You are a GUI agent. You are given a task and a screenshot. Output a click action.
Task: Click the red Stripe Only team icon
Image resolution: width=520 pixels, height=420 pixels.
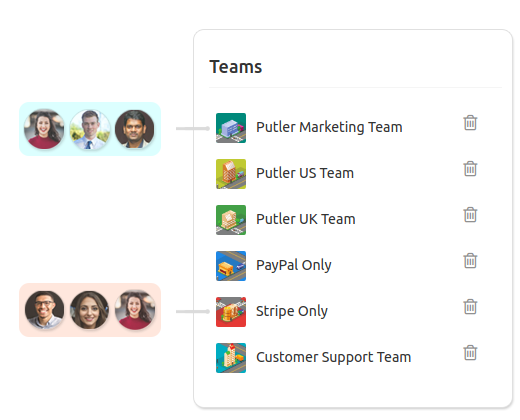pyautogui.click(x=231, y=312)
